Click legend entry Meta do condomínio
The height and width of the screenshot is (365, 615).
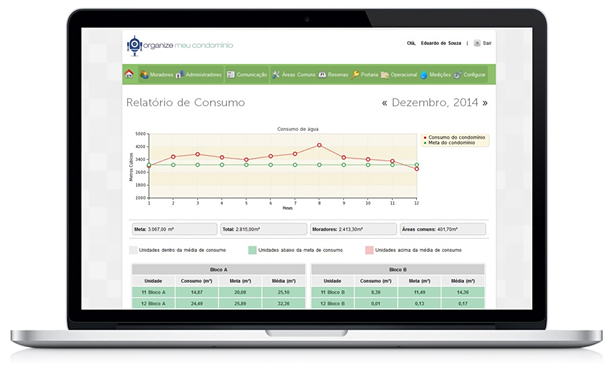(x=449, y=143)
